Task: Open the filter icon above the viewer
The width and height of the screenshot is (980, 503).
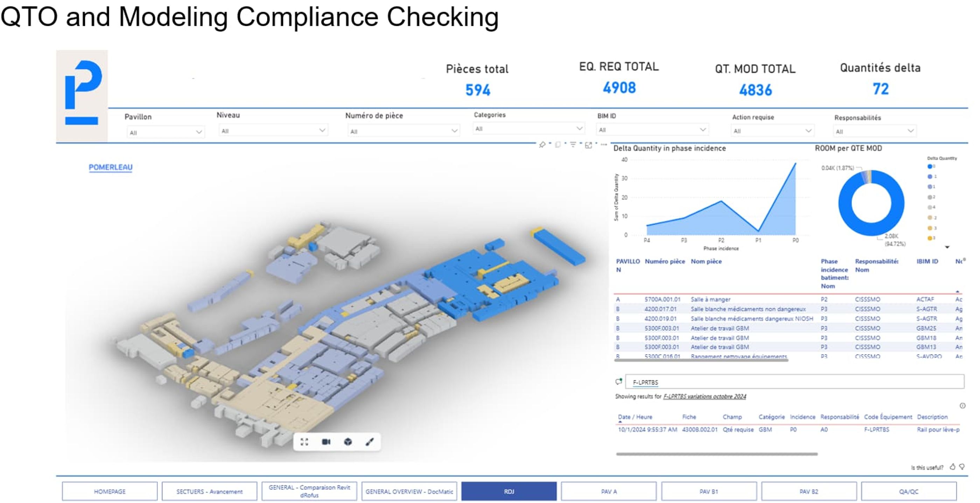Action: 573,145
